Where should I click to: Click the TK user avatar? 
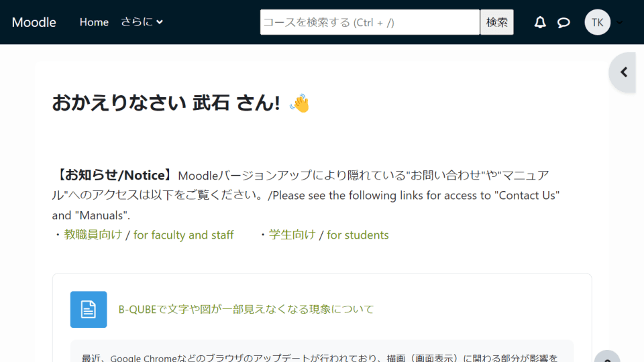597,22
